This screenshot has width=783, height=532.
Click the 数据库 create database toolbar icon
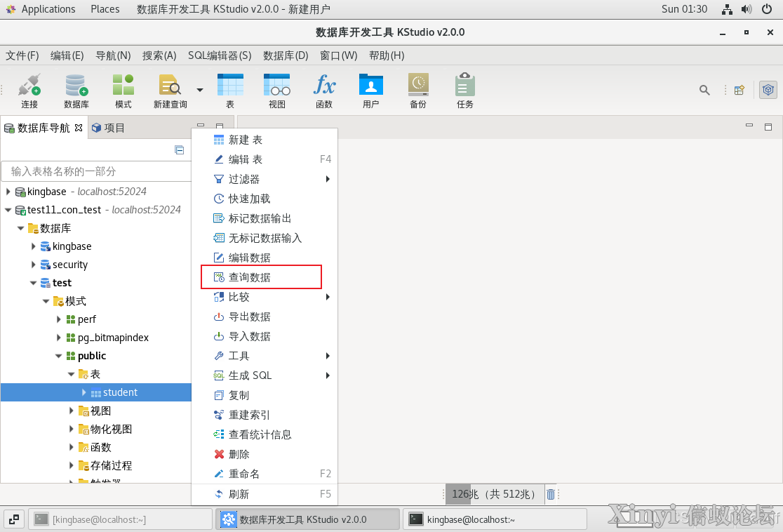point(76,91)
